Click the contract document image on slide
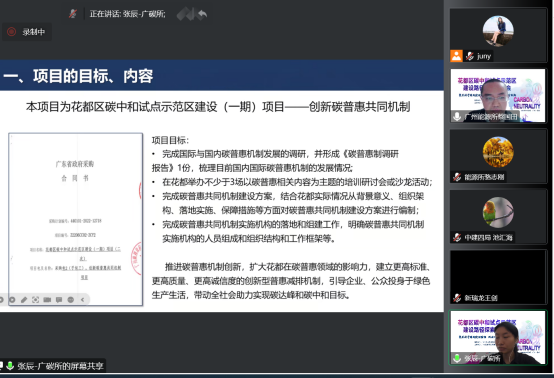Viewport: 554px width, 378px height. click(x=75, y=219)
